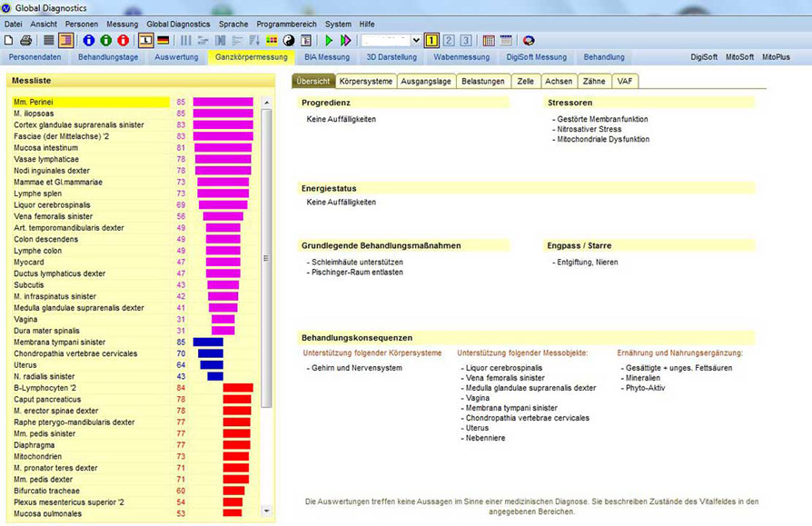Click magenta bar of M. iliopsoas
Image resolution: width=812 pixels, height=526 pixels.
(x=223, y=114)
